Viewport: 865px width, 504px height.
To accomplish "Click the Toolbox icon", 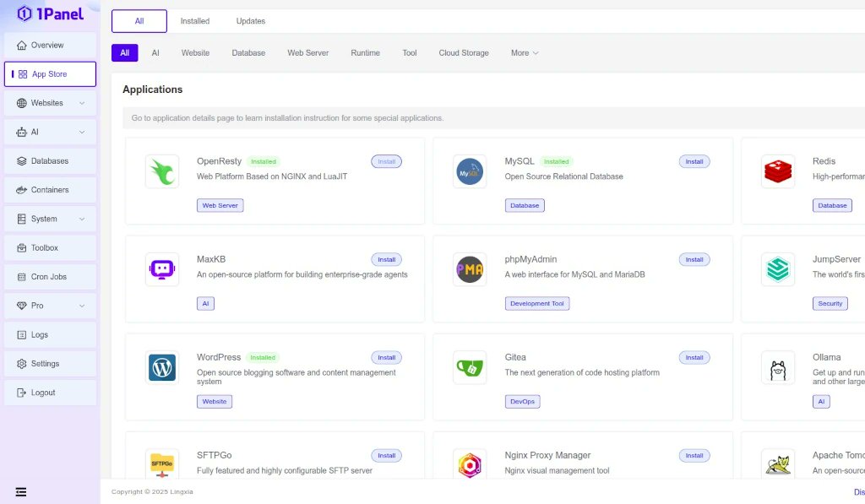I will [x=21, y=247].
